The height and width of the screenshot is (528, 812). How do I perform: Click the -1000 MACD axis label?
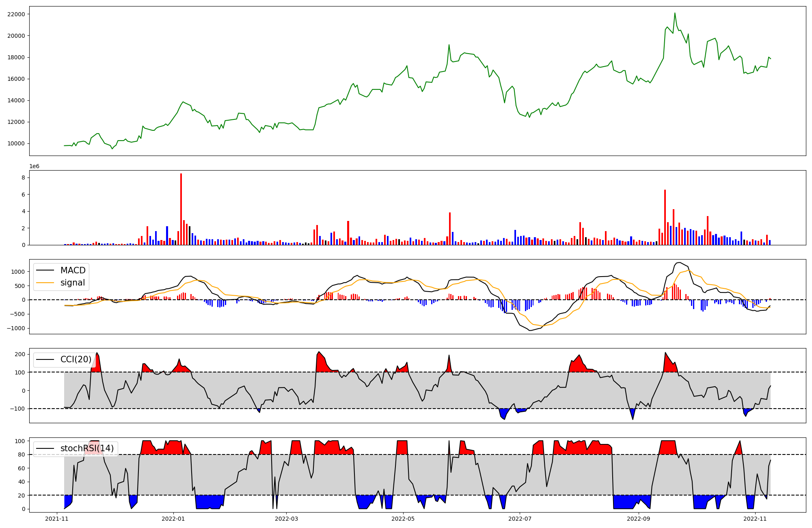tap(15, 328)
